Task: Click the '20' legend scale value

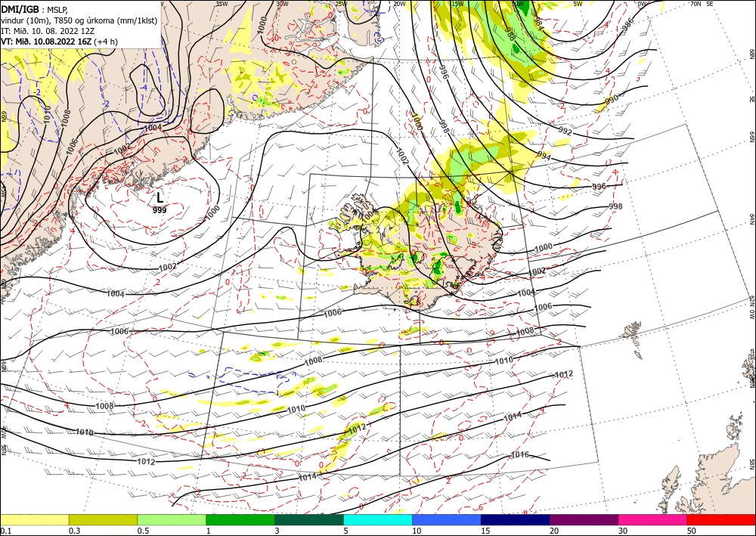Action: tap(554, 531)
